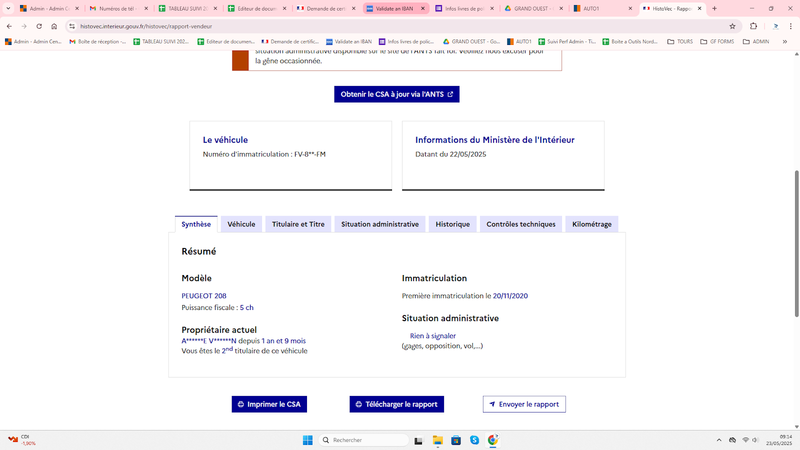This screenshot has height=450, width=800.
Task: Click the PEUGEOT 208 model text
Action: [204, 295]
